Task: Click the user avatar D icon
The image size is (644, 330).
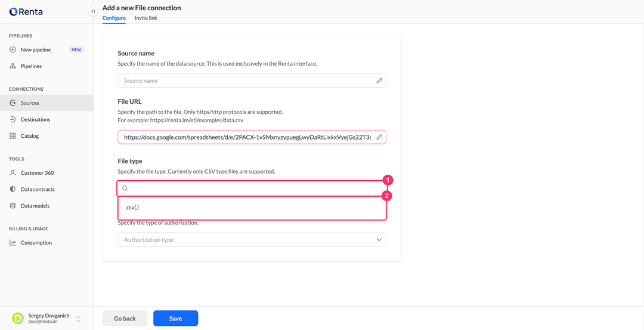Action: [x=18, y=319]
